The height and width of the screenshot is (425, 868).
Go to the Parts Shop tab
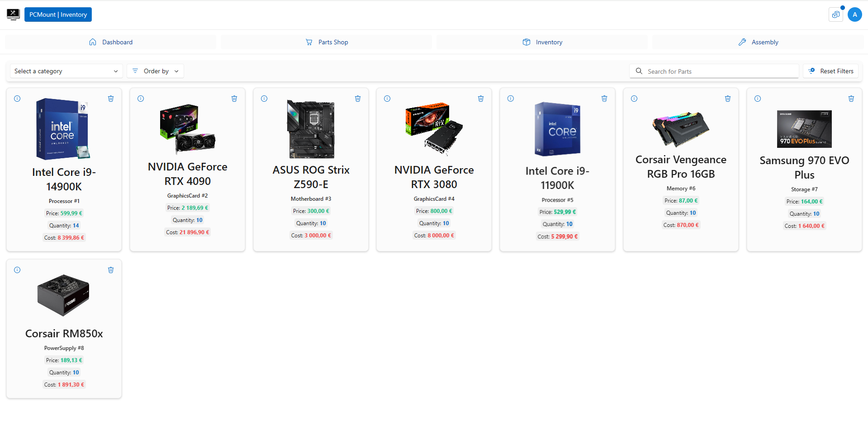click(x=327, y=42)
